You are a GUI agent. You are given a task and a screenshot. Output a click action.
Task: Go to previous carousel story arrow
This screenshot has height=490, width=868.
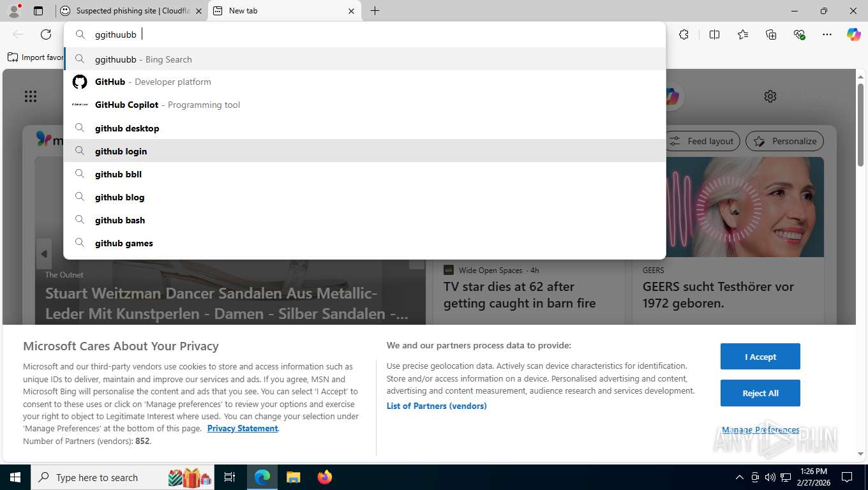pos(44,254)
